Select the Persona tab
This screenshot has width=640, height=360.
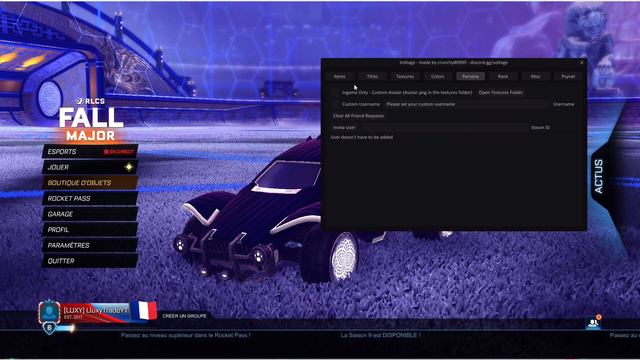click(x=470, y=76)
